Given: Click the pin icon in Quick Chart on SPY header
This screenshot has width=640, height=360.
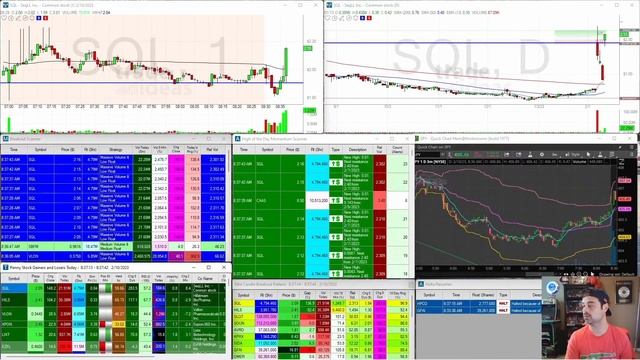Looking at the screenshot, I should [620, 147].
